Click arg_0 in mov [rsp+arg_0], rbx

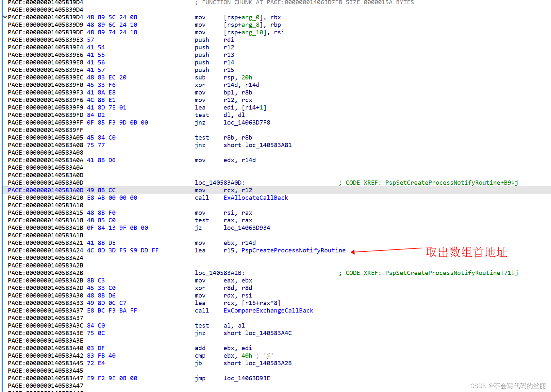[251, 17]
